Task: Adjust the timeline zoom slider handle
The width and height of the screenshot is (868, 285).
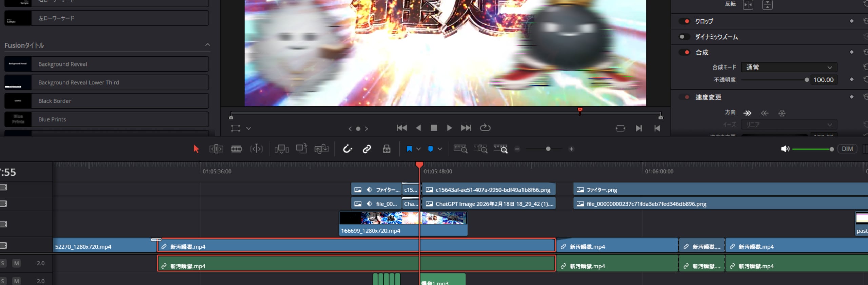Action: [x=548, y=149]
